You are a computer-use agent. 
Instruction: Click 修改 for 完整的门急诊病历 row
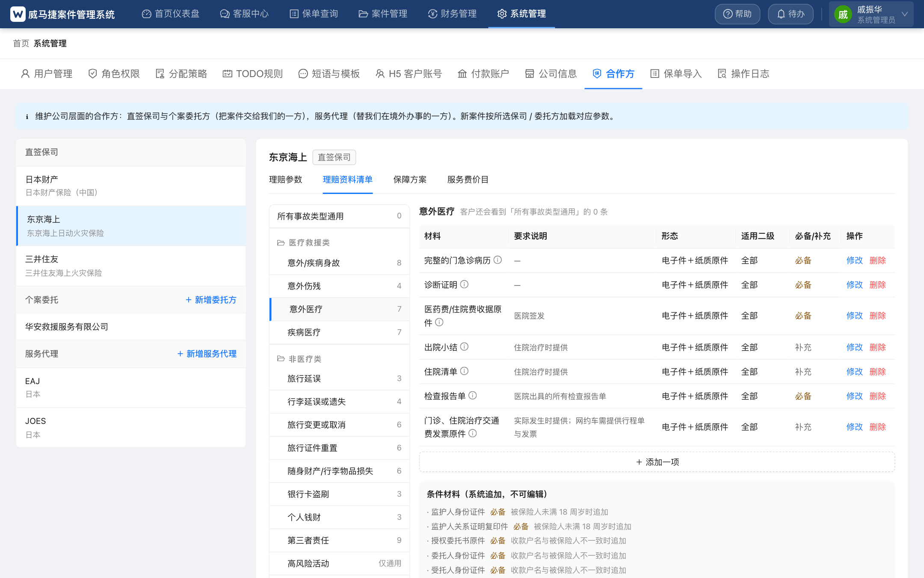854,260
